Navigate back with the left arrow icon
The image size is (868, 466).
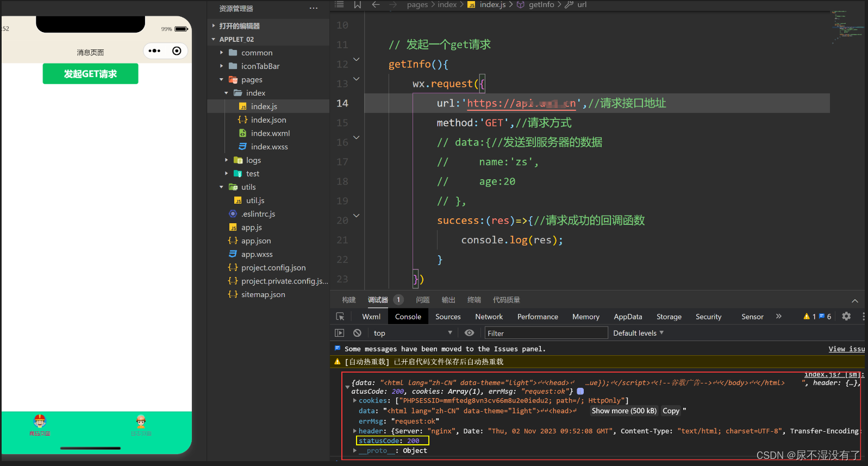(376, 4)
